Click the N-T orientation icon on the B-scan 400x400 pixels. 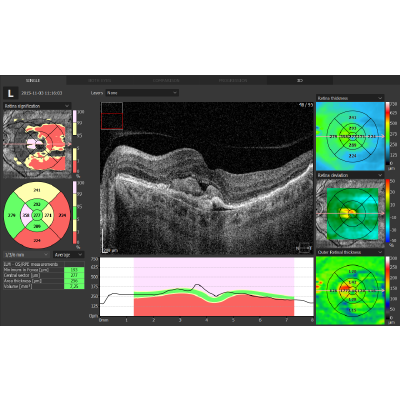(x=305, y=248)
